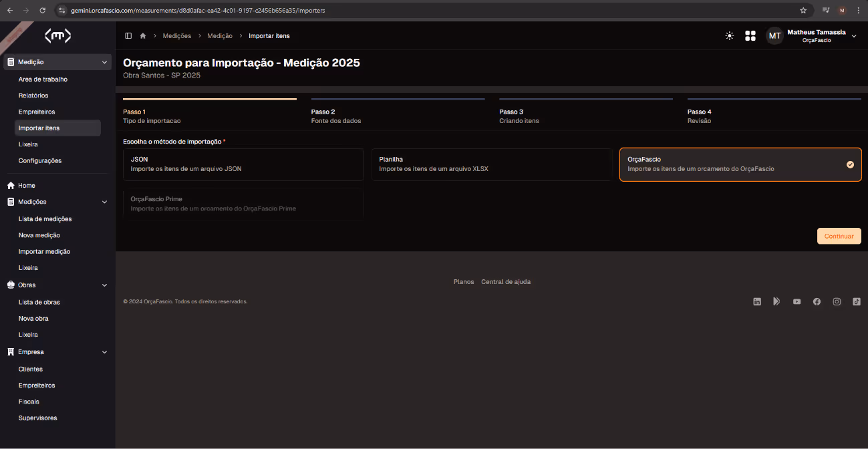
Task: Open Empreiteiros under Empresa
Action: pyautogui.click(x=37, y=386)
